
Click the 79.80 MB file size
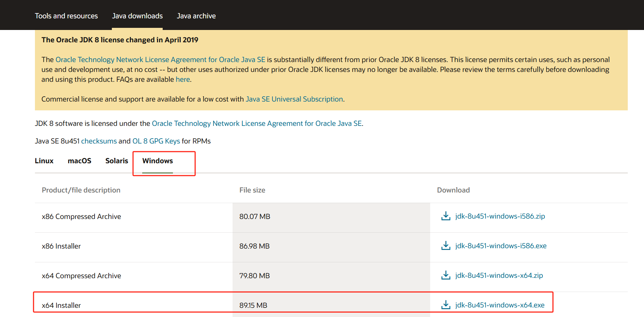point(254,276)
